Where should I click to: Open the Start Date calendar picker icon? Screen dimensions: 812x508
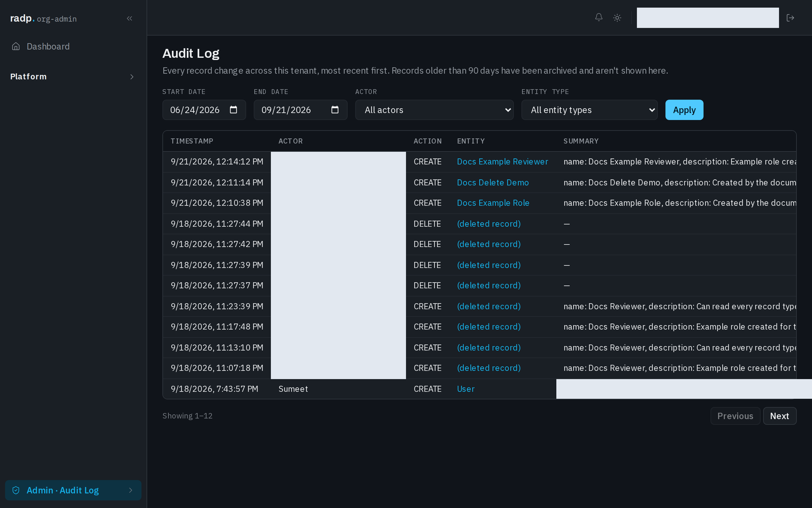click(233, 110)
